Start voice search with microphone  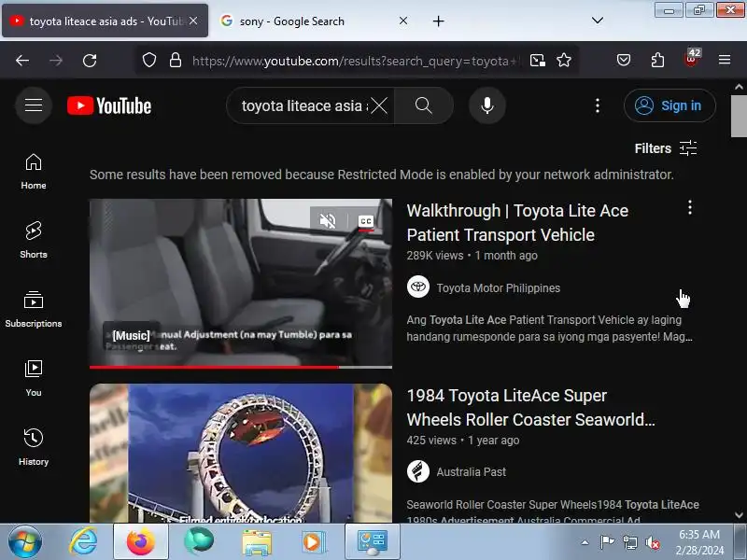point(486,105)
